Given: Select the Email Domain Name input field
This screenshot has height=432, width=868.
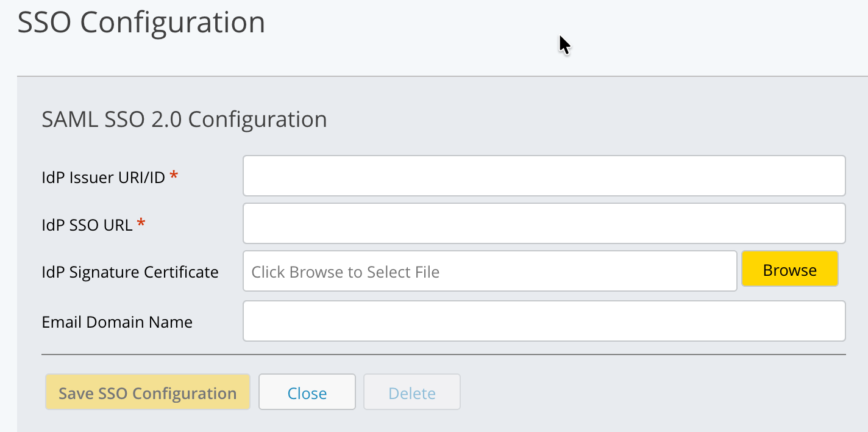Looking at the screenshot, I should click(544, 321).
